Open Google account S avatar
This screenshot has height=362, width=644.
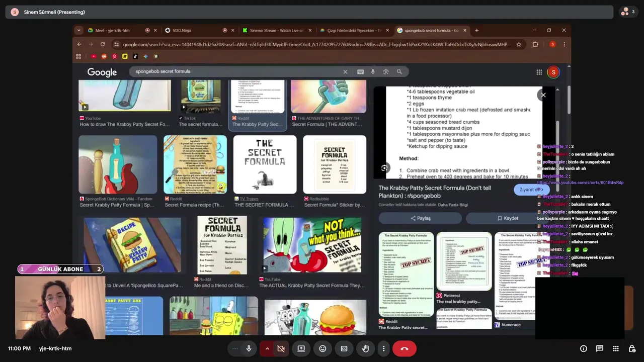pos(553,72)
